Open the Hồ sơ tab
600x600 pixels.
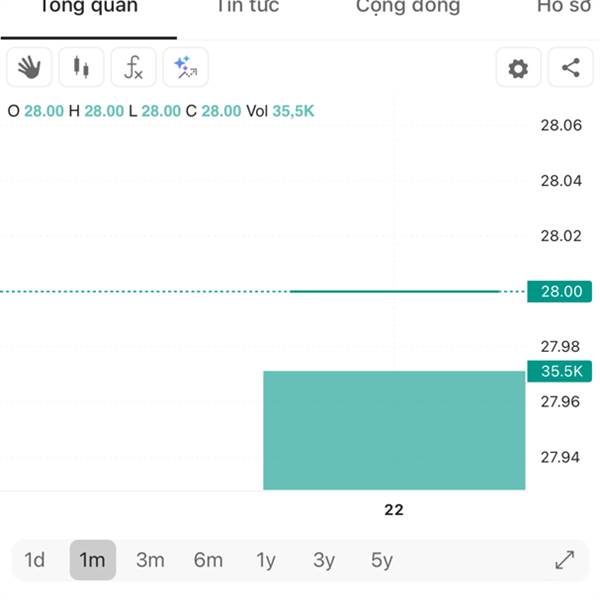coord(564,7)
